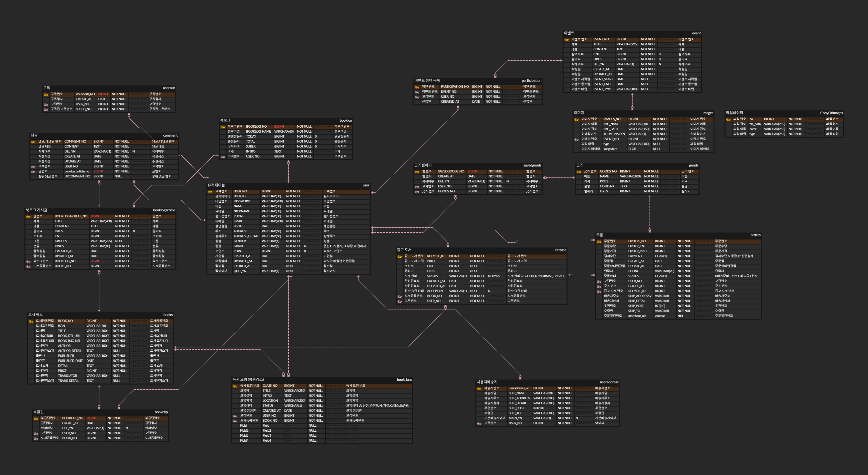This screenshot has width=868, height=475.
Task: Click the foreign key icon beside SUBED_NO
Action: pos(46,109)
